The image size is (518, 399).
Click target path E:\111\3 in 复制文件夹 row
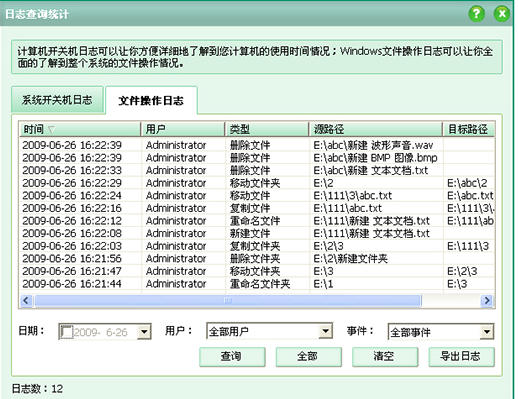[468, 246]
